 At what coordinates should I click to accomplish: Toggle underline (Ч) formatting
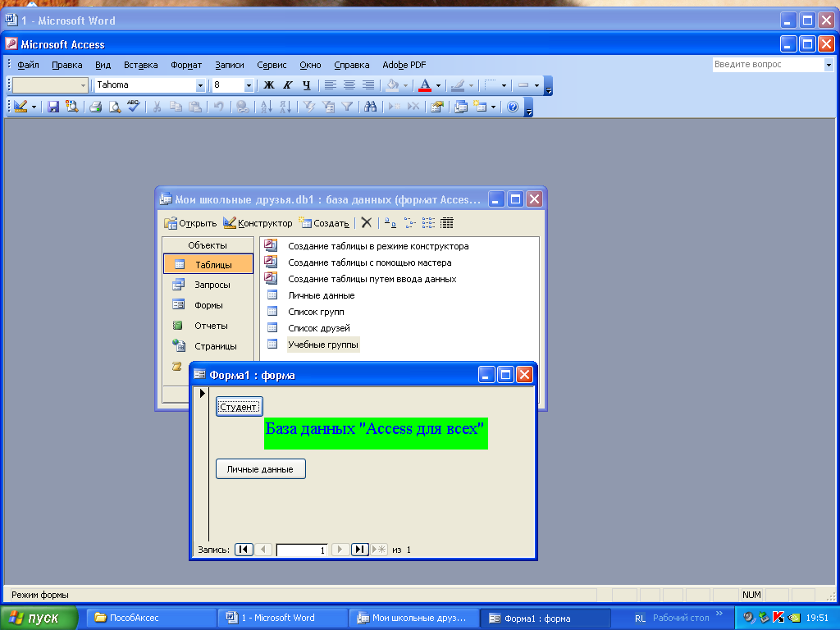(307, 84)
